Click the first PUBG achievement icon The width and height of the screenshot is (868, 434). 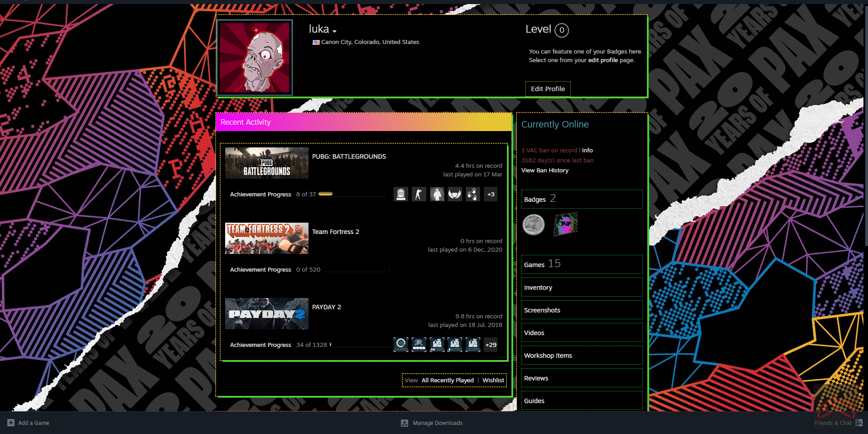[x=400, y=195]
